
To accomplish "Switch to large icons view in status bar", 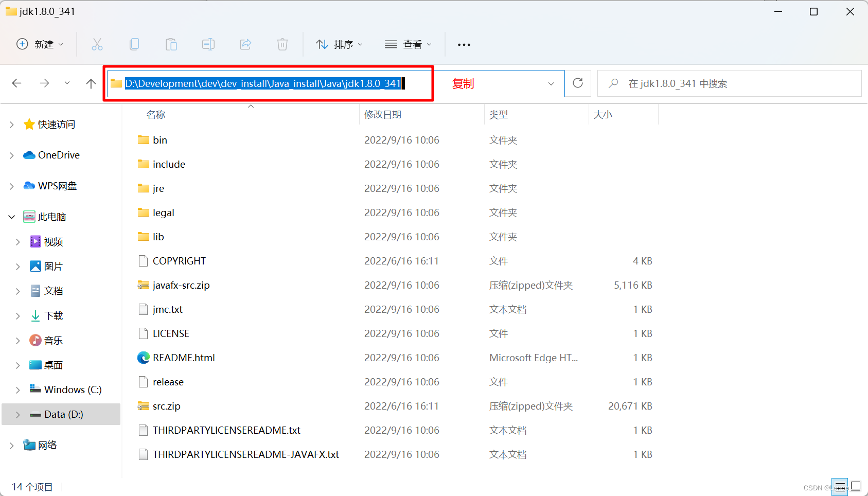I will click(856, 486).
